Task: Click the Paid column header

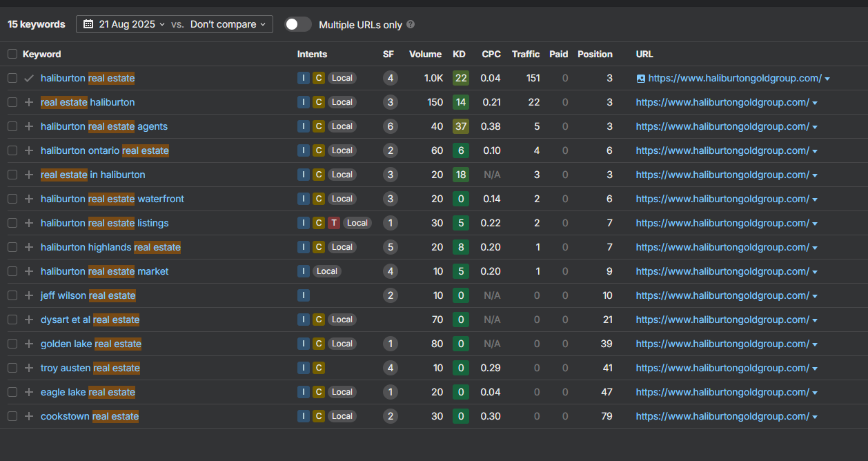Action: (559, 54)
